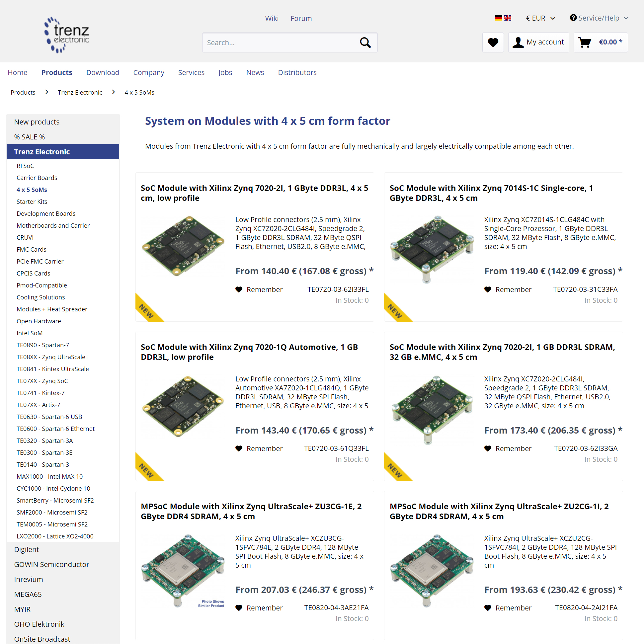This screenshot has width=644, height=644.
Task: Click the German flag language icon
Action: tap(498, 18)
